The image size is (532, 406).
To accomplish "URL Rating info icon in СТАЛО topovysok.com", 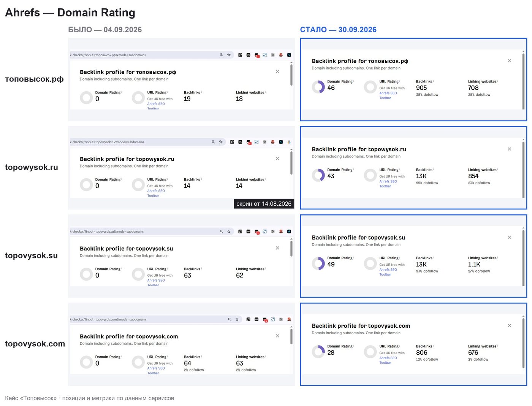I will 400,346.
